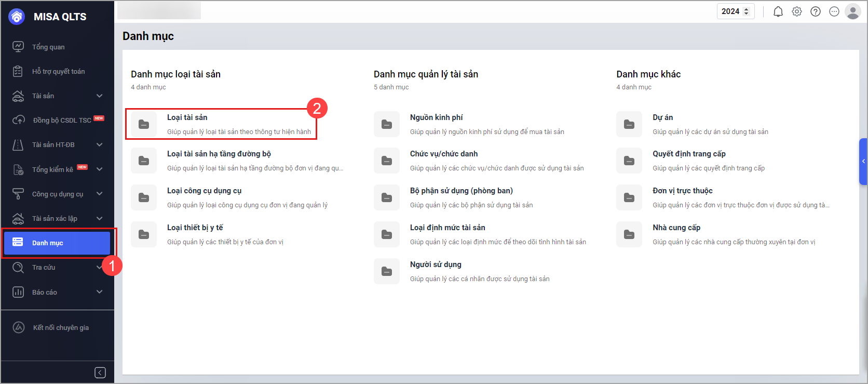Click the 'Danh mục quản lý tài sản' heading
Viewport: 868px width, 384px height.
(x=426, y=74)
